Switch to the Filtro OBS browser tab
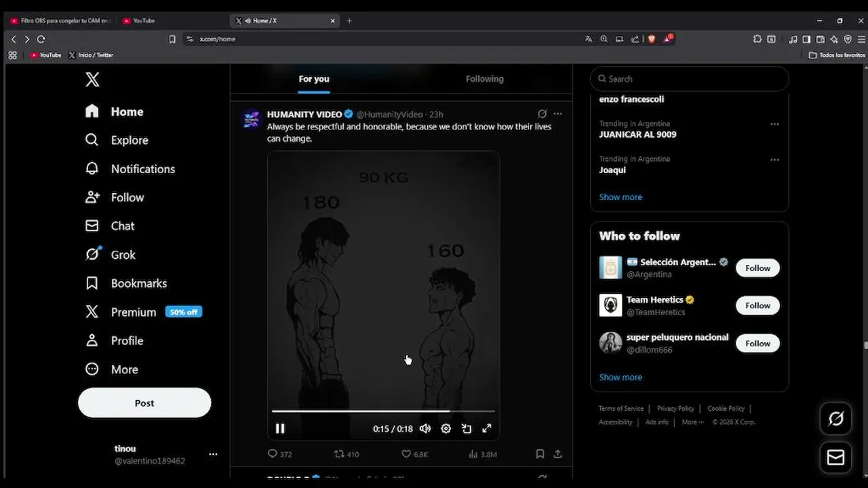This screenshot has width=868, height=488. 60,21
